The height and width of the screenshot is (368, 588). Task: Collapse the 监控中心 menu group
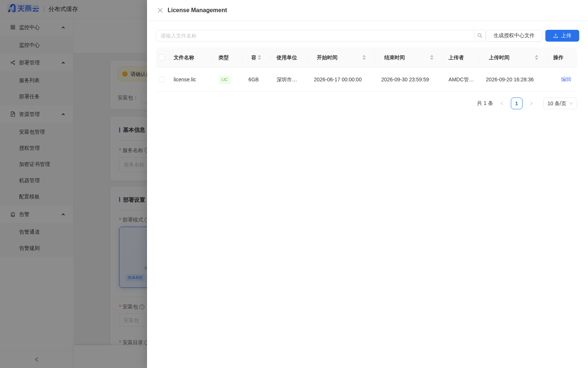[37, 27]
